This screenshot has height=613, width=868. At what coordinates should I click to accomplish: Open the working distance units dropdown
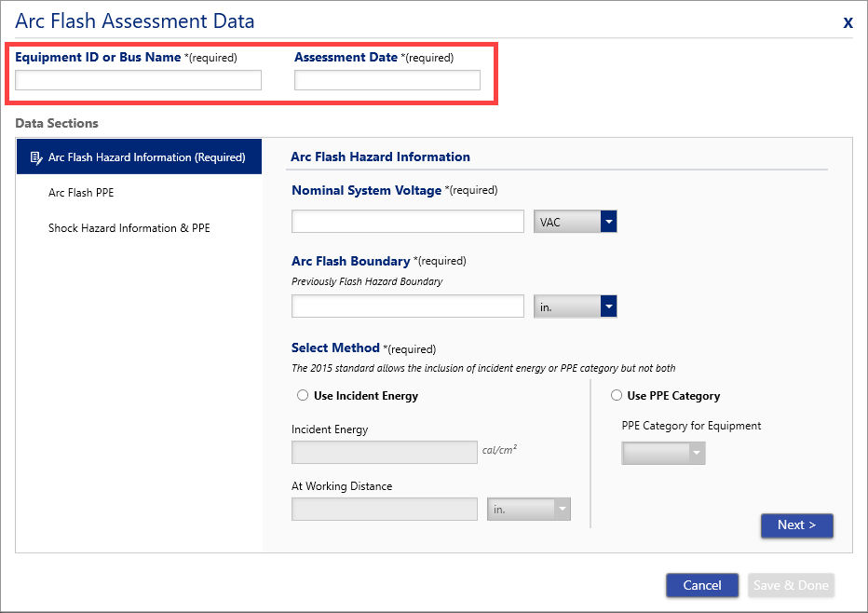[529, 510]
